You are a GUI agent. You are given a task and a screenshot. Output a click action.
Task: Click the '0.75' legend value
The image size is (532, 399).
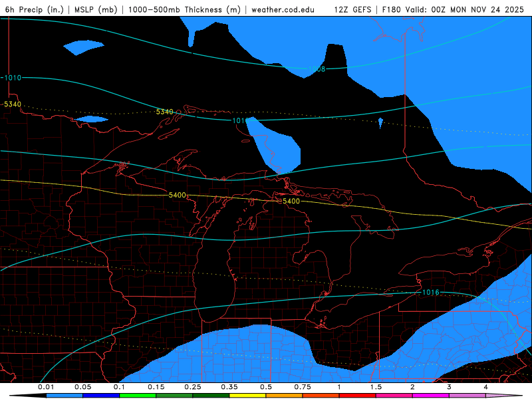coord(303,387)
